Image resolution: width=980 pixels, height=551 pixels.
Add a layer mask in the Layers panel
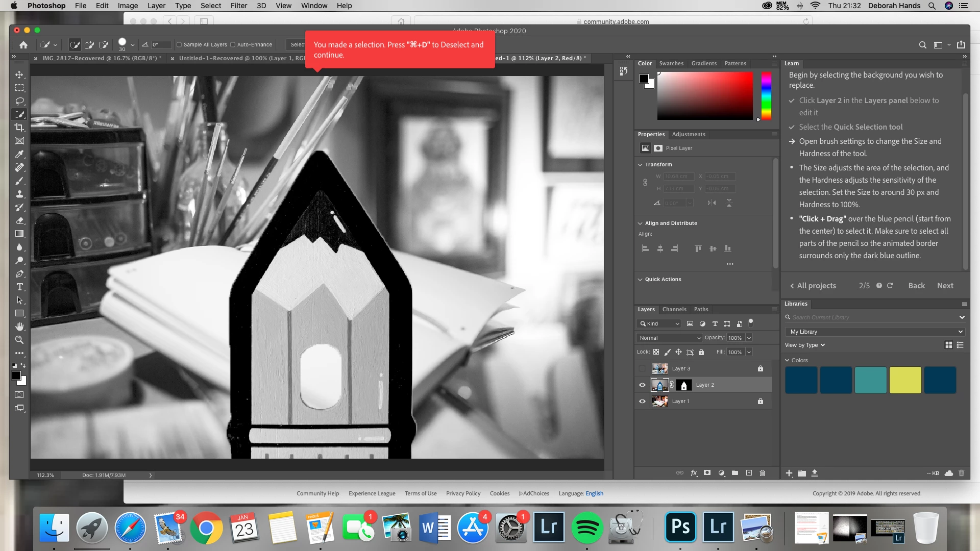707,473
